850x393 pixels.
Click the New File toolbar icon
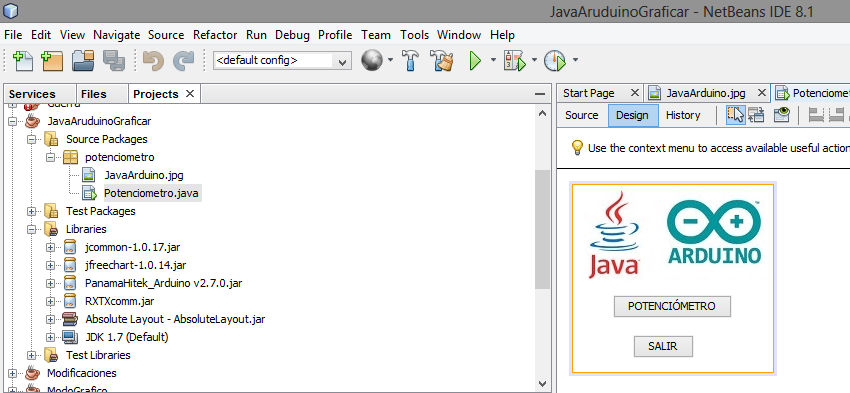coord(23,60)
